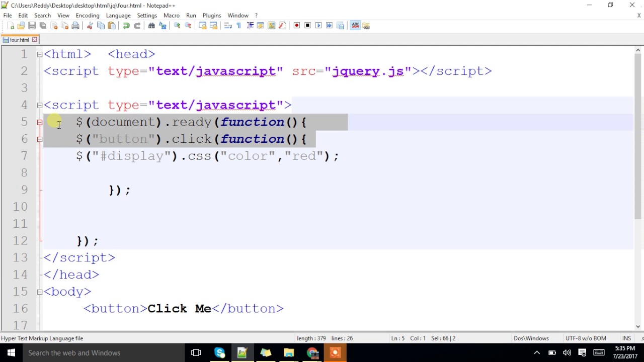This screenshot has width=644, height=362.
Task: Click the Save All toolbar icon
Action: (x=43, y=26)
